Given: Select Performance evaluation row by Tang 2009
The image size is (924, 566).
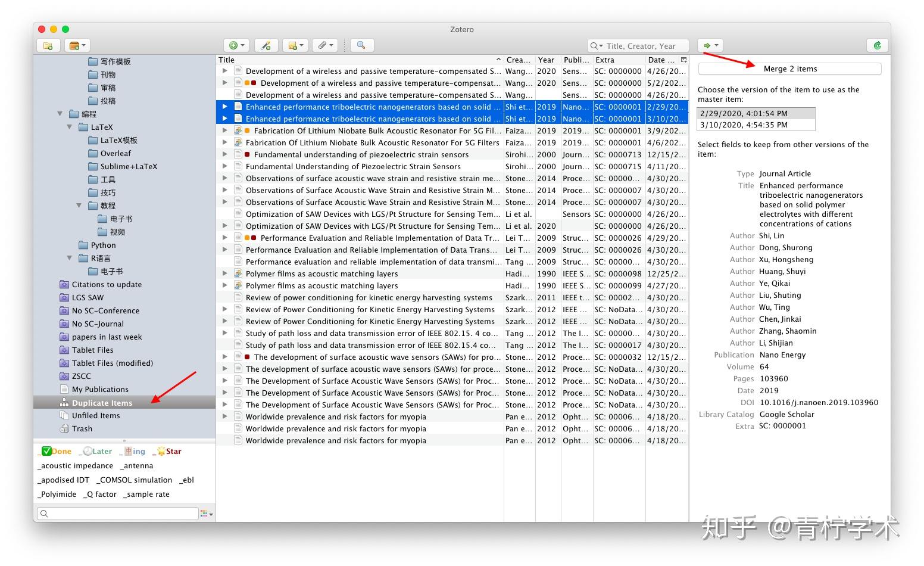Looking at the screenshot, I should pyautogui.click(x=452, y=262).
